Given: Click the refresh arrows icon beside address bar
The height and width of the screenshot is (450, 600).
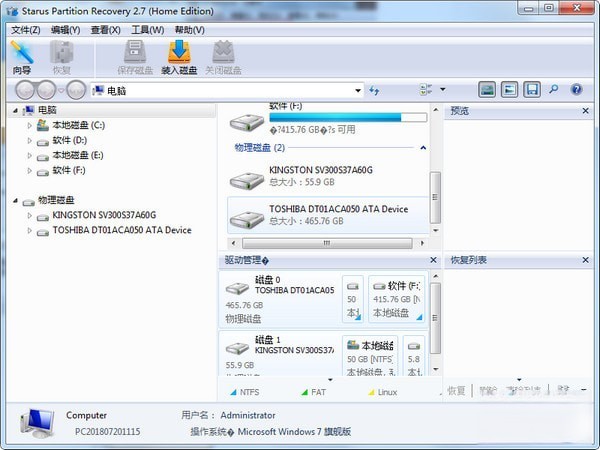Looking at the screenshot, I should [x=374, y=91].
